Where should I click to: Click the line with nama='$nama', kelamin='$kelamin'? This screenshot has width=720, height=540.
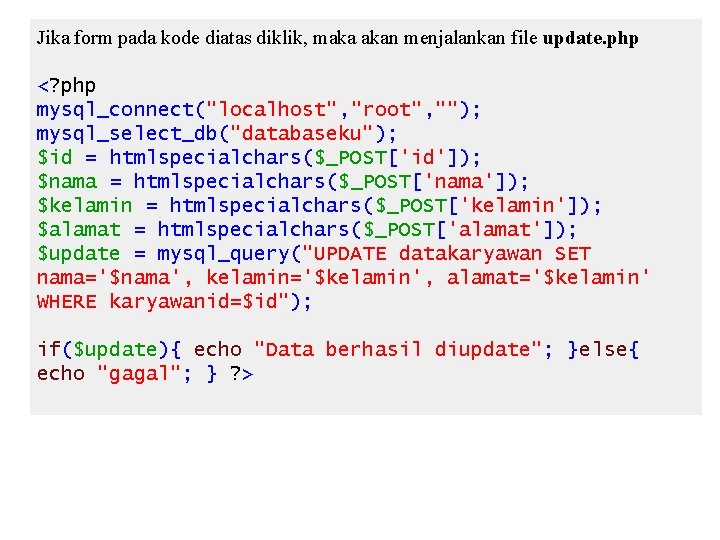[x=343, y=277]
